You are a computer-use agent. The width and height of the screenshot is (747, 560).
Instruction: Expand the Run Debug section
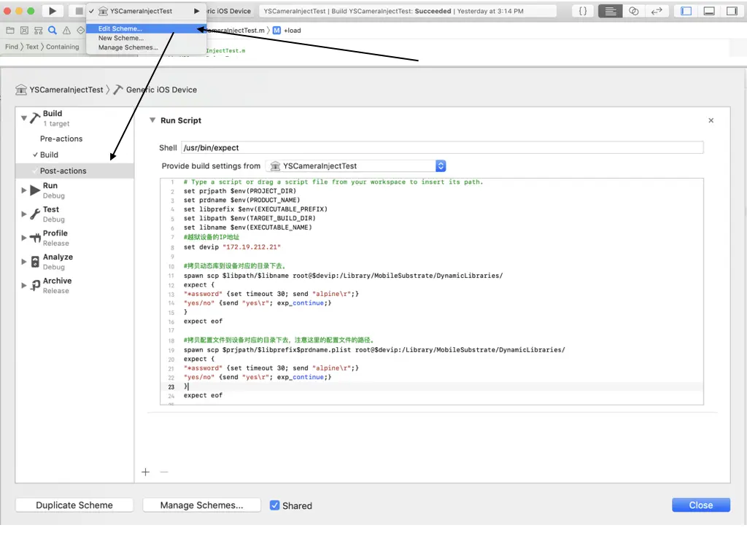point(24,190)
